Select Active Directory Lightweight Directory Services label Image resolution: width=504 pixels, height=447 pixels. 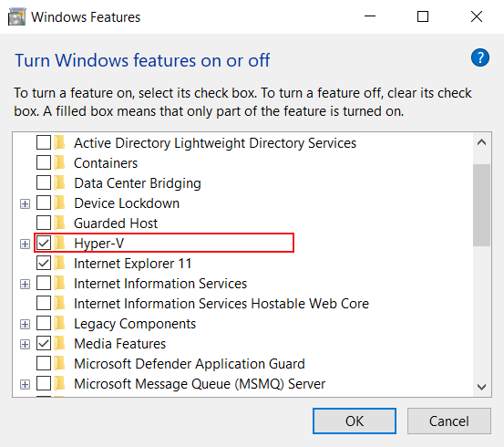tap(215, 143)
